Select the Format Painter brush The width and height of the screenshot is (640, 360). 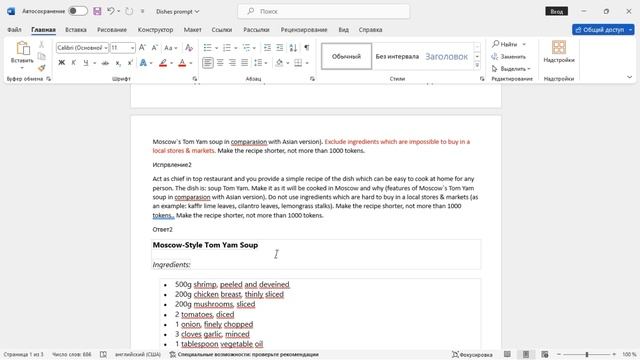(x=41, y=68)
